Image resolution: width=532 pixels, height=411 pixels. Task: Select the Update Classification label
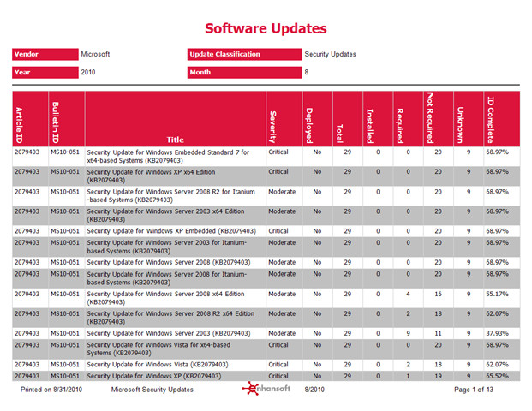(x=245, y=54)
